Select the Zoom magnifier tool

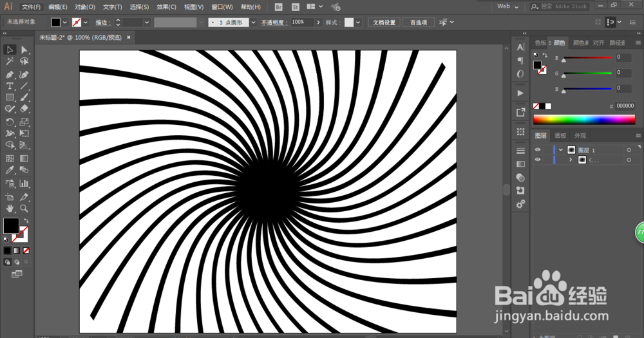pos(24,209)
